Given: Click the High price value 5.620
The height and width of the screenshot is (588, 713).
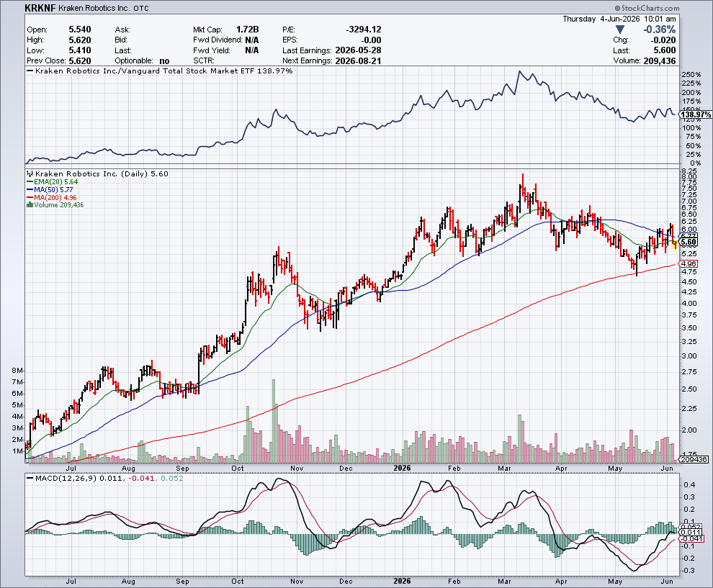Looking at the screenshot, I should (x=80, y=40).
